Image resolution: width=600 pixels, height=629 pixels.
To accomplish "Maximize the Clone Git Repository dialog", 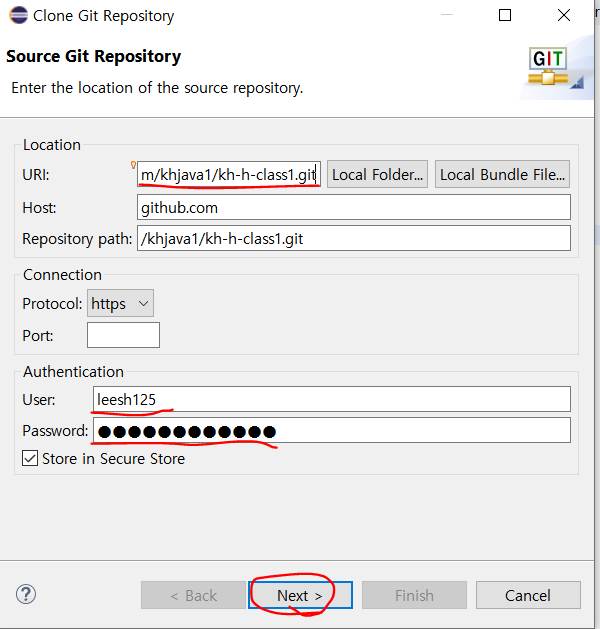I will (x=505, y=15).
